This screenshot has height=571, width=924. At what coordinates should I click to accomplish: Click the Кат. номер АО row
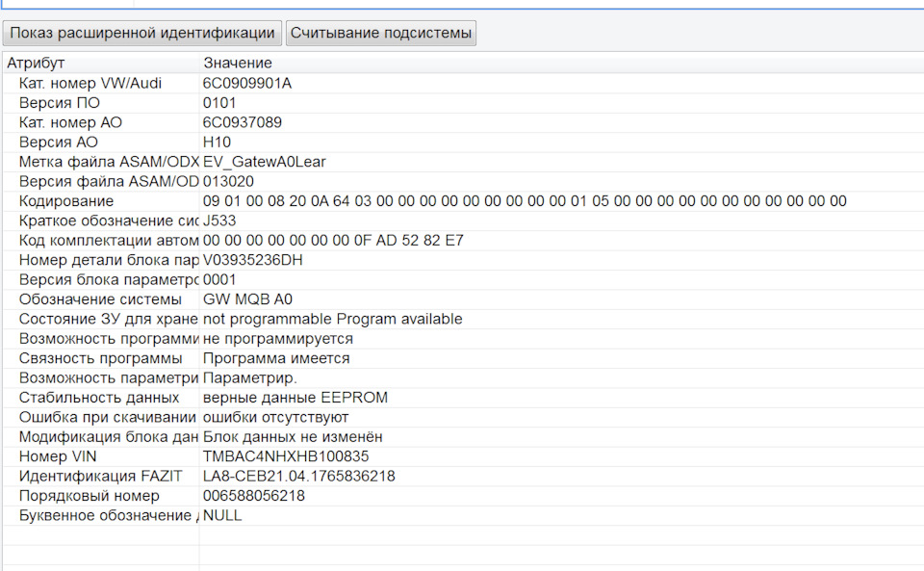70,122
